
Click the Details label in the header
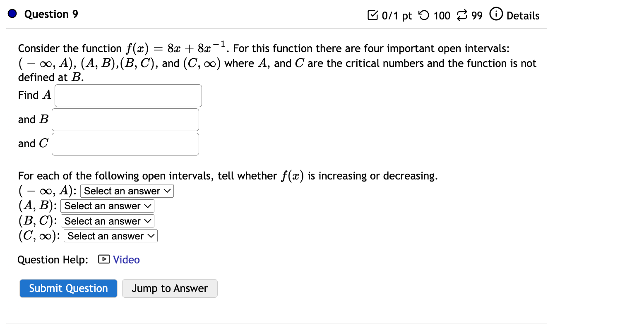point(523,16)
